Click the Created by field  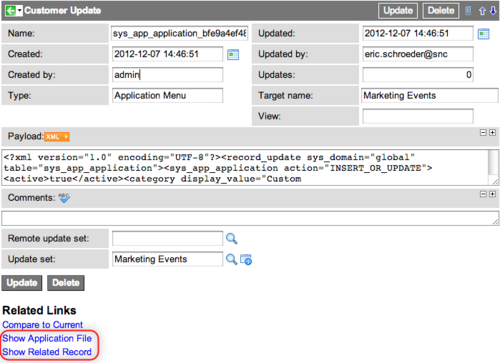(x=167, y=75)
